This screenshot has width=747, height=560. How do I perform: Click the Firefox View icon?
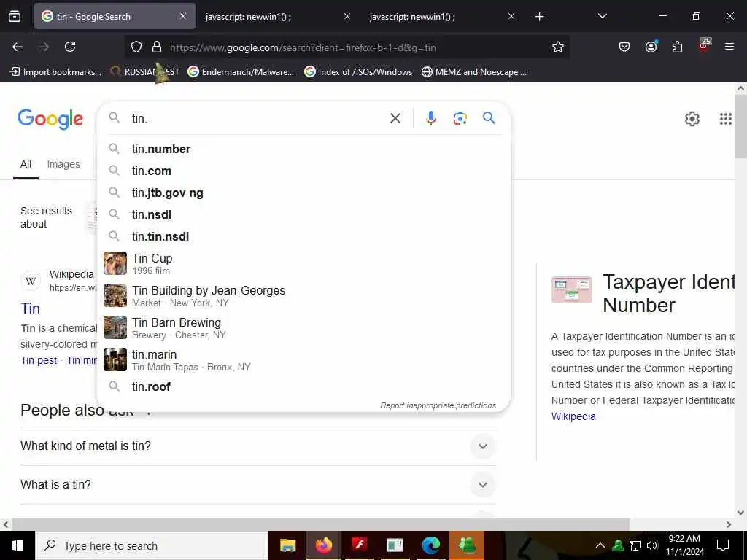[15, 17]
